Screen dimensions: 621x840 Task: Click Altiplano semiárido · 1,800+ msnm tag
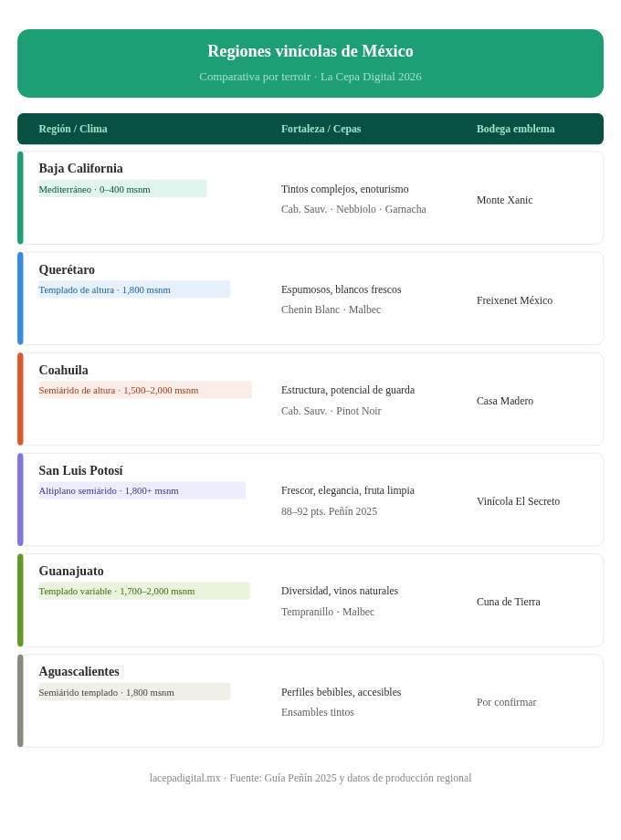(142, 490)
